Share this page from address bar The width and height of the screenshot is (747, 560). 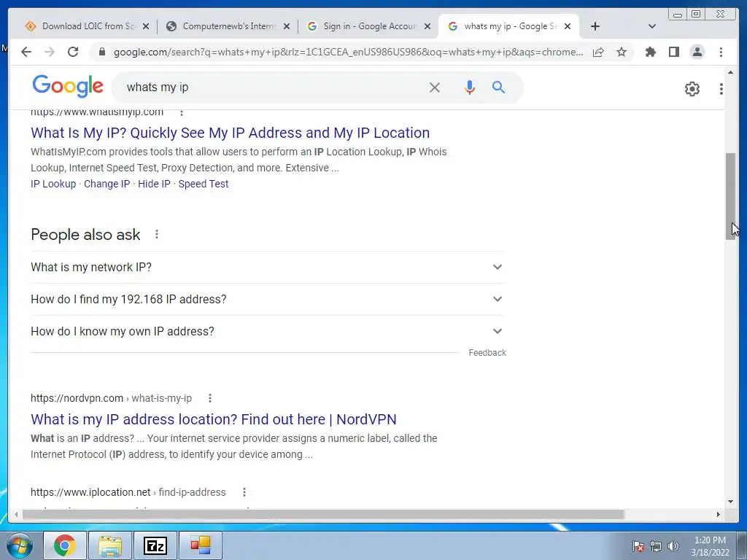pos(598,52)
